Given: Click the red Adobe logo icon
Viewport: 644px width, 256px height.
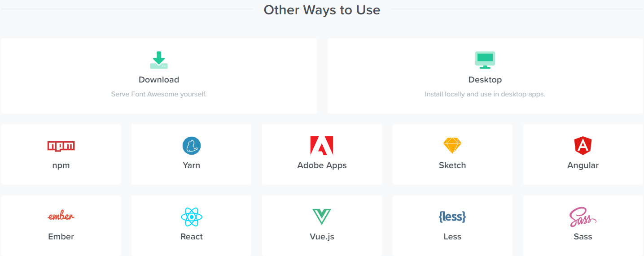Looking at the screenshot, I should [322, 146].
